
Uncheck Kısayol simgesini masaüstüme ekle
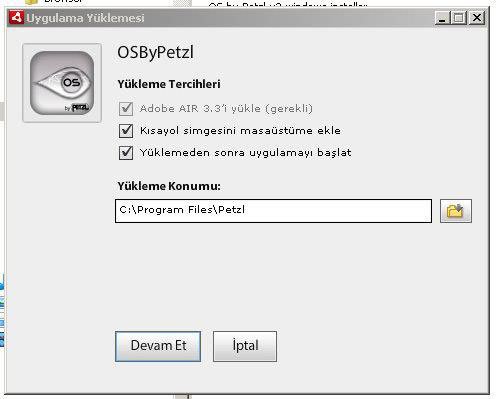pyautogui.click(x=126, y=131)
